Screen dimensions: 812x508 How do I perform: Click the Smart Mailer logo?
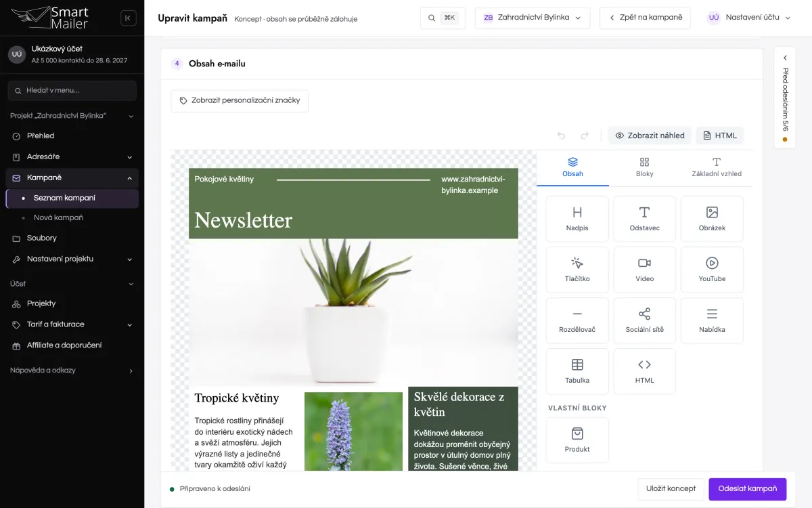click(50, 18)
